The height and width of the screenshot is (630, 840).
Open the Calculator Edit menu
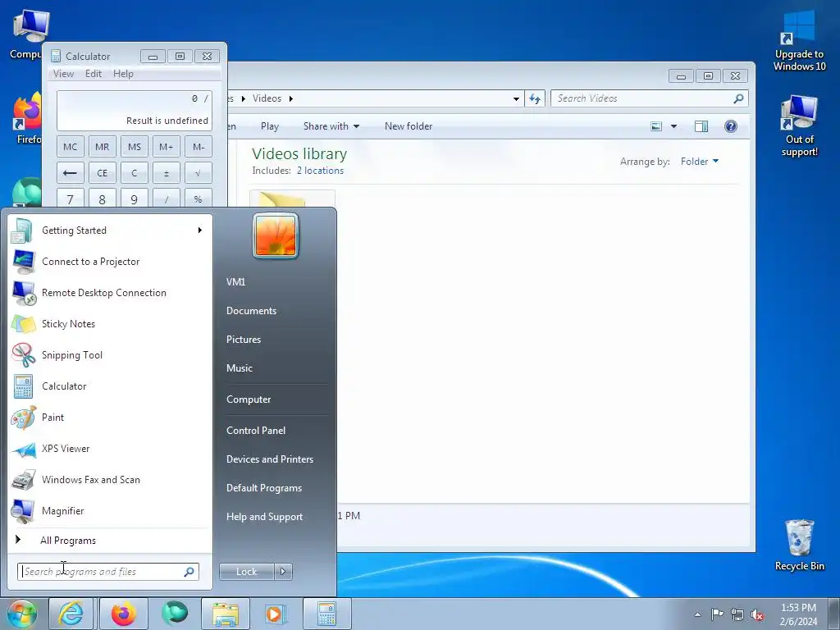click(x=94, y=74)
